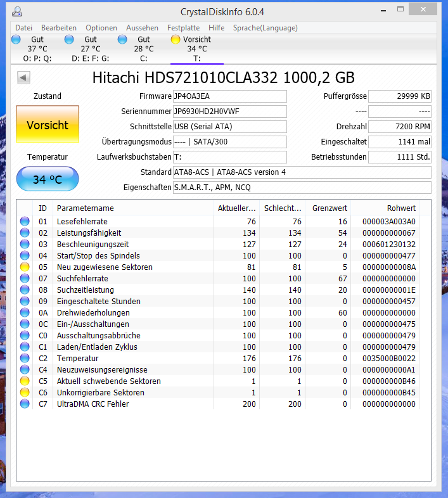Open the Festplatte menu

[183, 28]
